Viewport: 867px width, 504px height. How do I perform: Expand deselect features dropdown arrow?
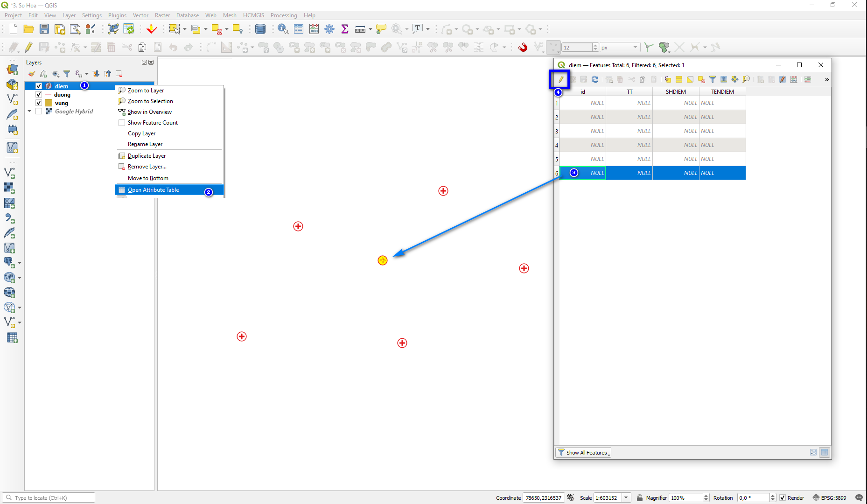click(227, 29)
